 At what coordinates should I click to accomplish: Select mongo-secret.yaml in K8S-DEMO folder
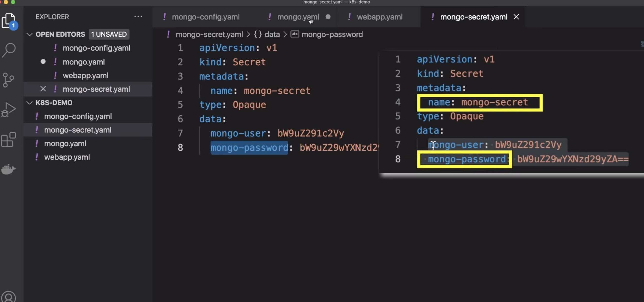coord(78,130)
